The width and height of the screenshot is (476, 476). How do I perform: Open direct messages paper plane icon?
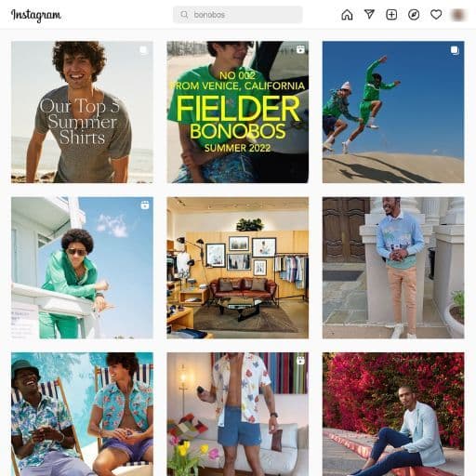point(369,14)
